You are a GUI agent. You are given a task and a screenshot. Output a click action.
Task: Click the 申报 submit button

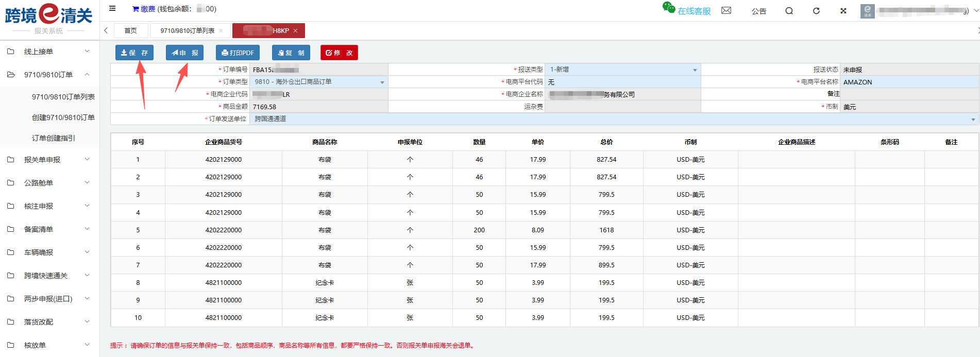[x=184, y=53]
